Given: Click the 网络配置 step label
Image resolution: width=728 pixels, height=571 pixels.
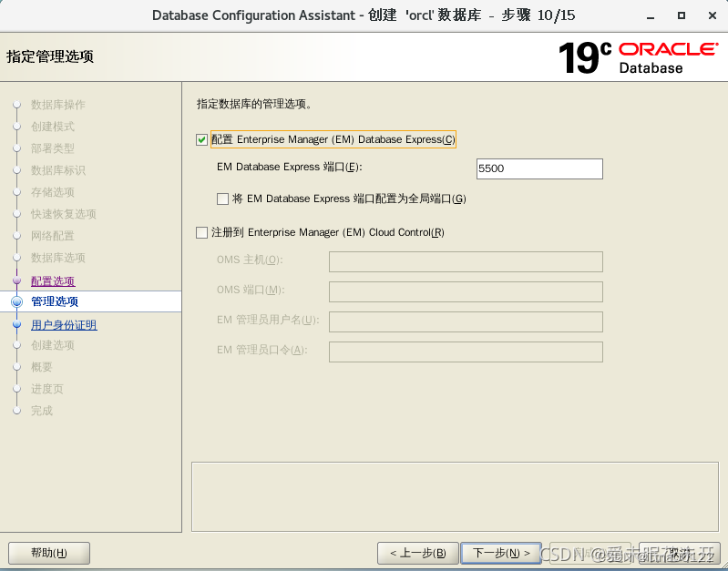Looking at the screenshot, I should [x=53, y=236].
